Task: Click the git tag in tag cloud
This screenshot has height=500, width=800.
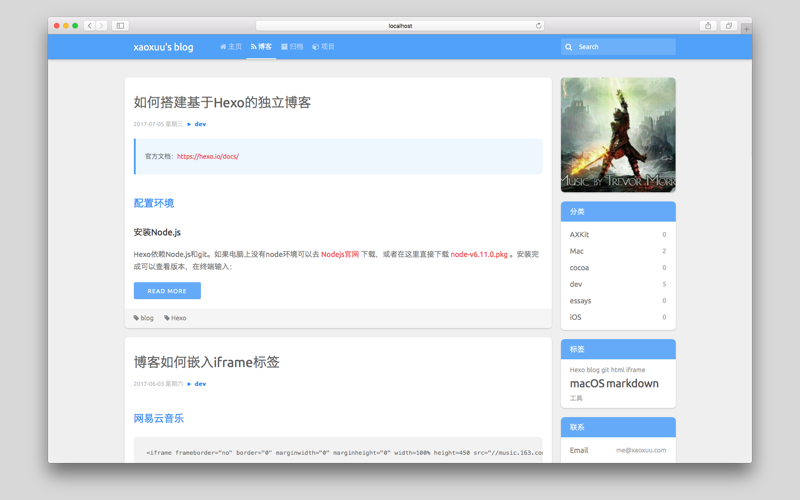Action: click(x=605, y=370)
